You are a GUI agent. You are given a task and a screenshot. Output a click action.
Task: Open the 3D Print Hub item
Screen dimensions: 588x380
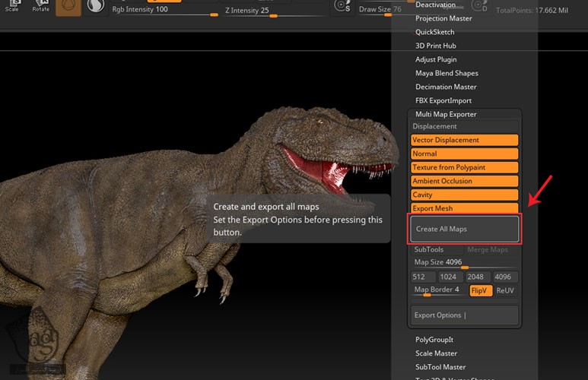436,46
